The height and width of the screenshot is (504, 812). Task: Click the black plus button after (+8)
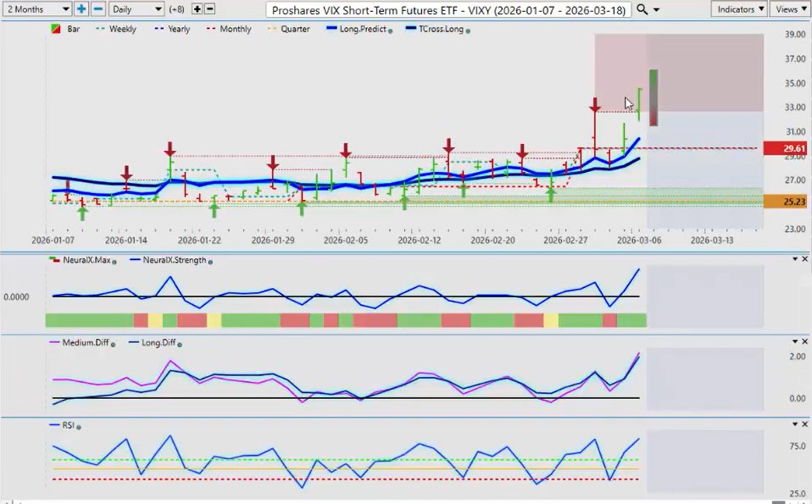[x=197, y=8]
